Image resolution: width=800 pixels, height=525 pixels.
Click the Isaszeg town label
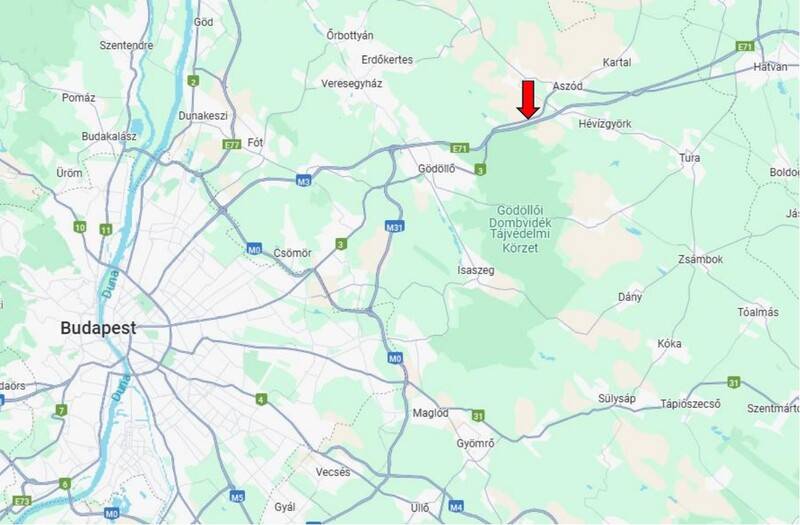pyautogui.click(x=476, y=270)
